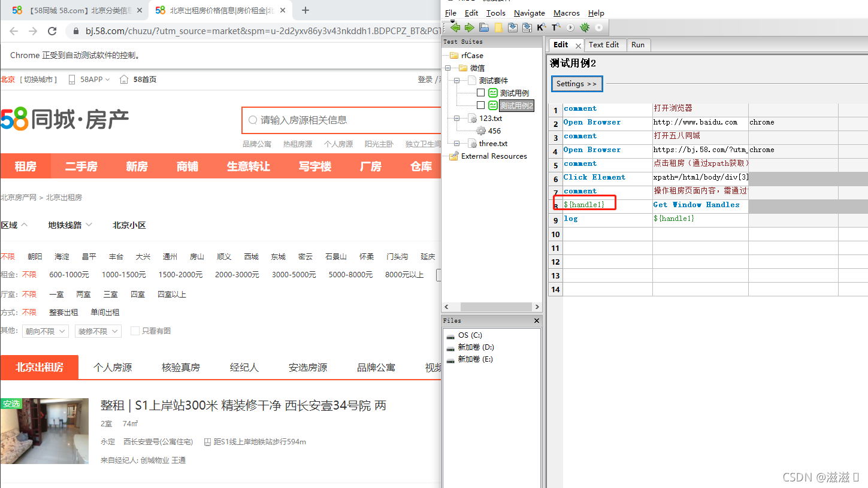This screenshot has height=488, width=868.
Task: Click the 58同城 logo on the page
Action: point(65,120)
